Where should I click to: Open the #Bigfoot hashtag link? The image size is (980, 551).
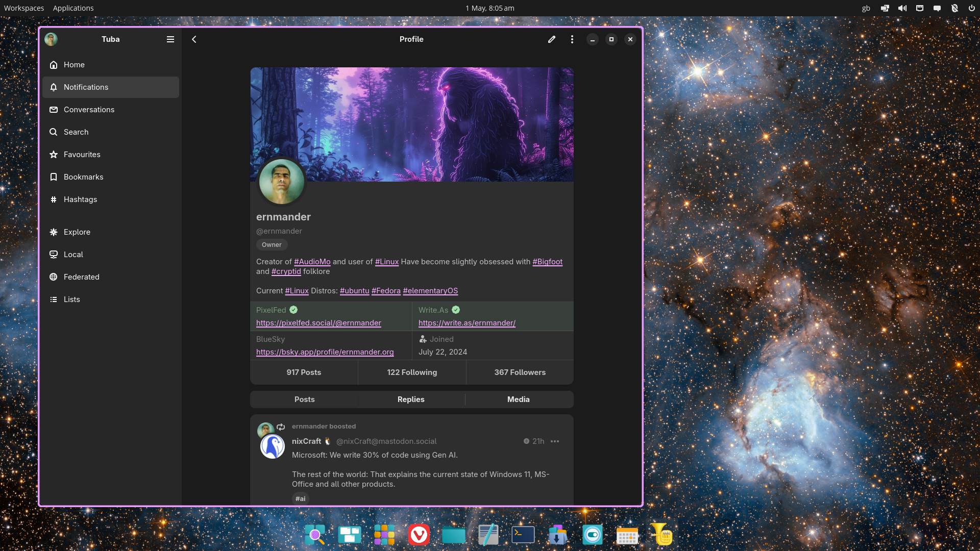tap(547, 262)
